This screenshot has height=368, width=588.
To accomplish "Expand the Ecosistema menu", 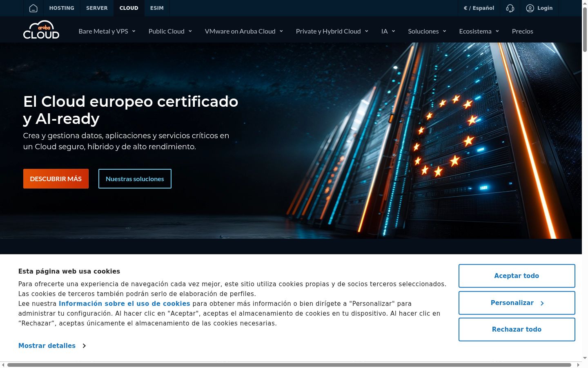I will tap(479, 31).
